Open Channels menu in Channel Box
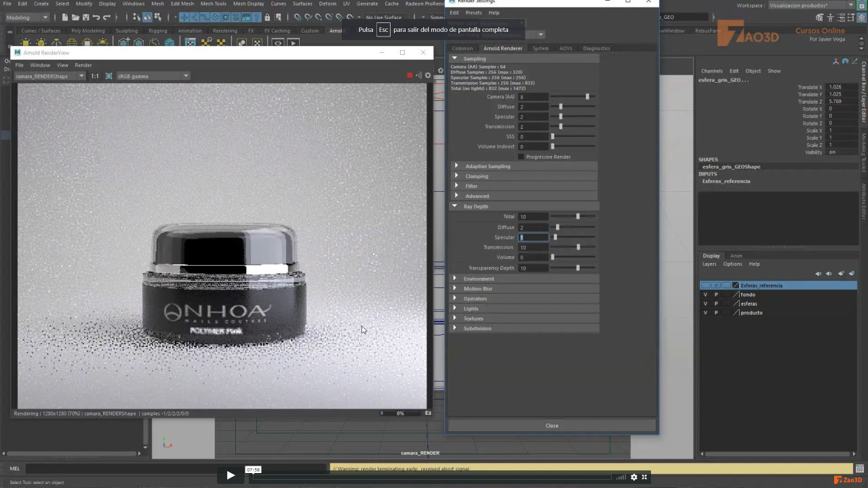 (711, 70)
